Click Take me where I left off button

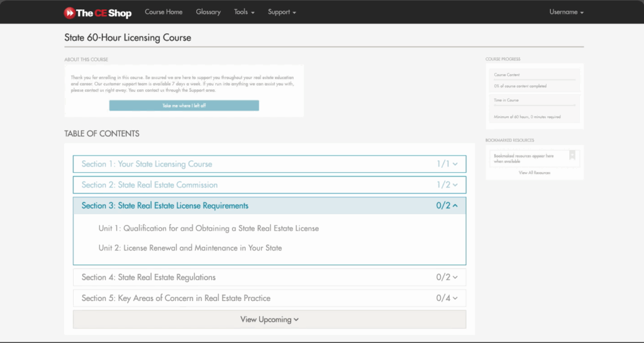click(184, 106)
